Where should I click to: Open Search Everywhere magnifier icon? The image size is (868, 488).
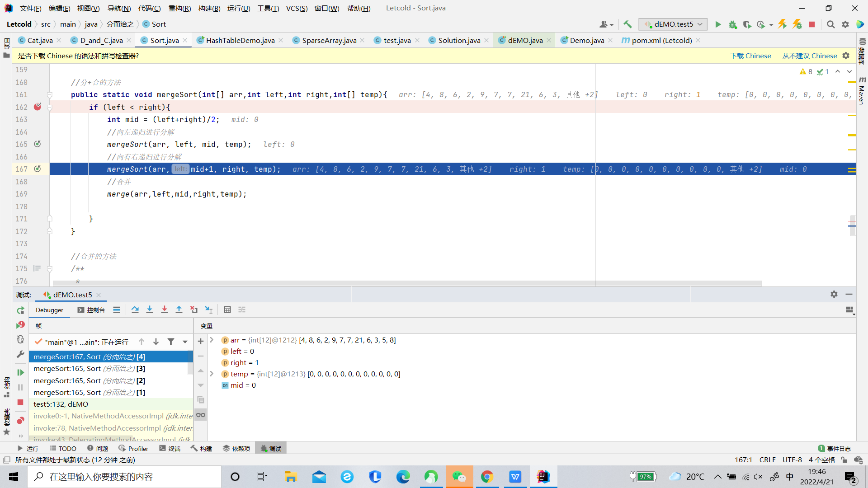coord(830,24)
